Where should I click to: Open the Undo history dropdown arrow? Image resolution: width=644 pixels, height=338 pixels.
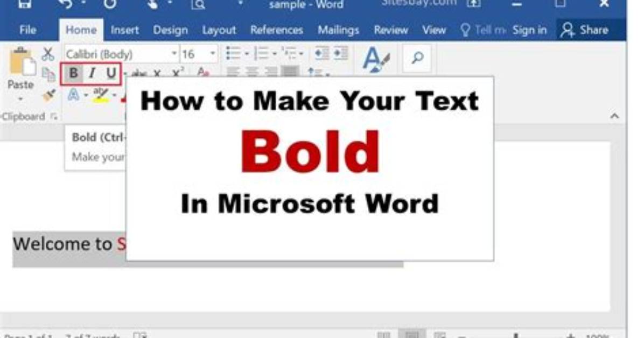point(83,3)
